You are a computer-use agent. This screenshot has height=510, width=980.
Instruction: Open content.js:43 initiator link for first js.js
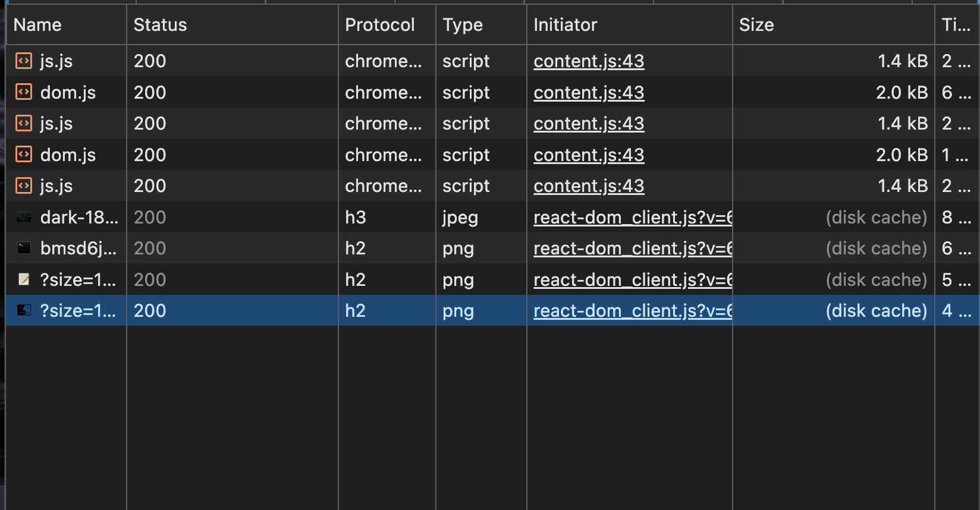[x=589, y=61]
